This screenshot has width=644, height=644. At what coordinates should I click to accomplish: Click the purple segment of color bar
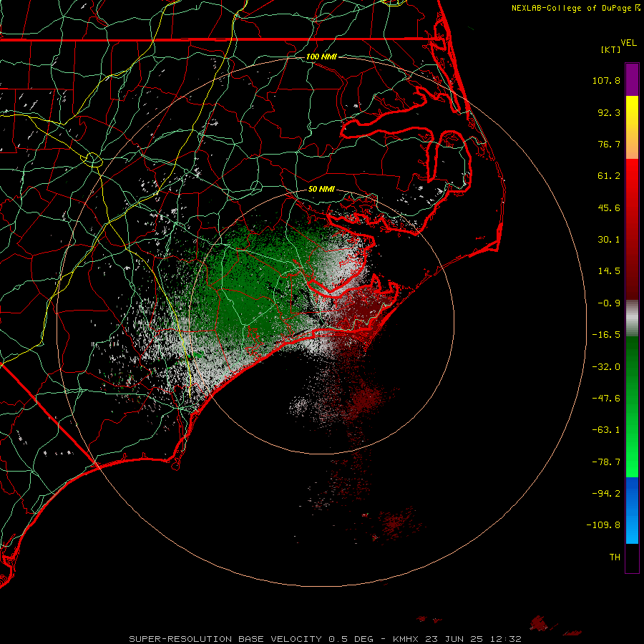pyautogui.click(x=632, y=79)
